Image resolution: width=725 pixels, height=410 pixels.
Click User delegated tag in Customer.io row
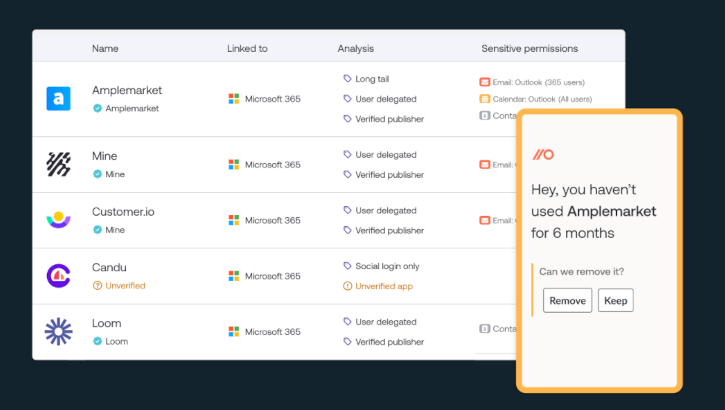(386, 211)
